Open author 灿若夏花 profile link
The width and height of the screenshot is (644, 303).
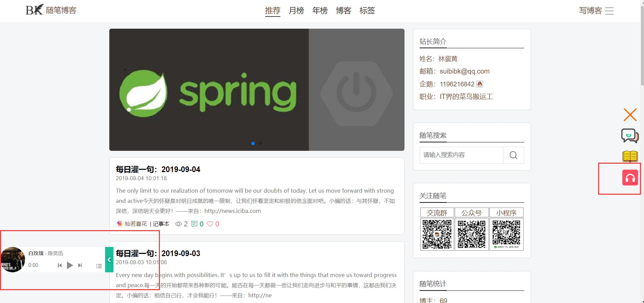(x=136, y=224)
